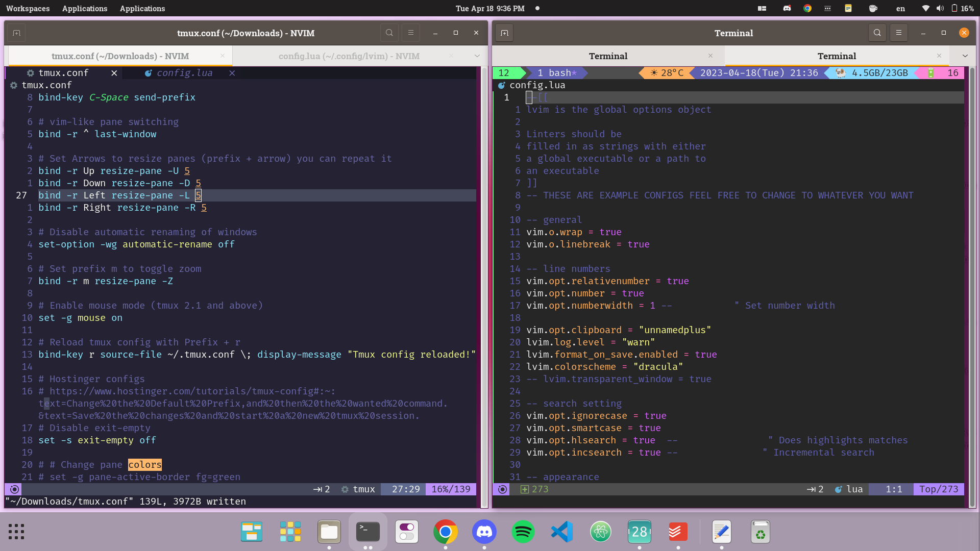Open Workspaces in top panel
980x551 pixels.
(28, 8)
